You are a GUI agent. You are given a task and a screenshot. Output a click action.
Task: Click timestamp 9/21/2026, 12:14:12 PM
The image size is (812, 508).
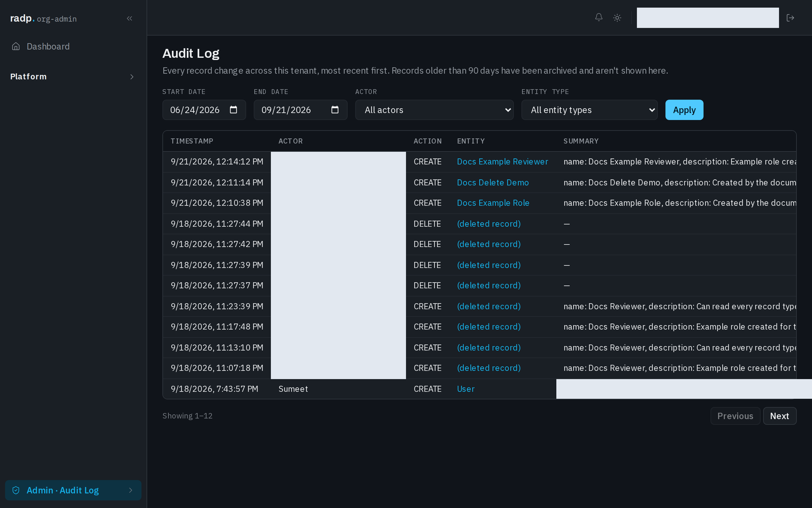[x=217, y=162]
